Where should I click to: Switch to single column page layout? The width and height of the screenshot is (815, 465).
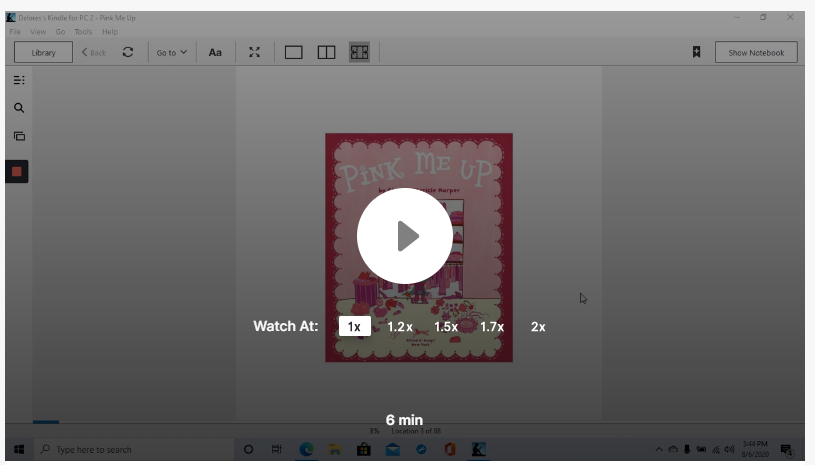[294, 52]
